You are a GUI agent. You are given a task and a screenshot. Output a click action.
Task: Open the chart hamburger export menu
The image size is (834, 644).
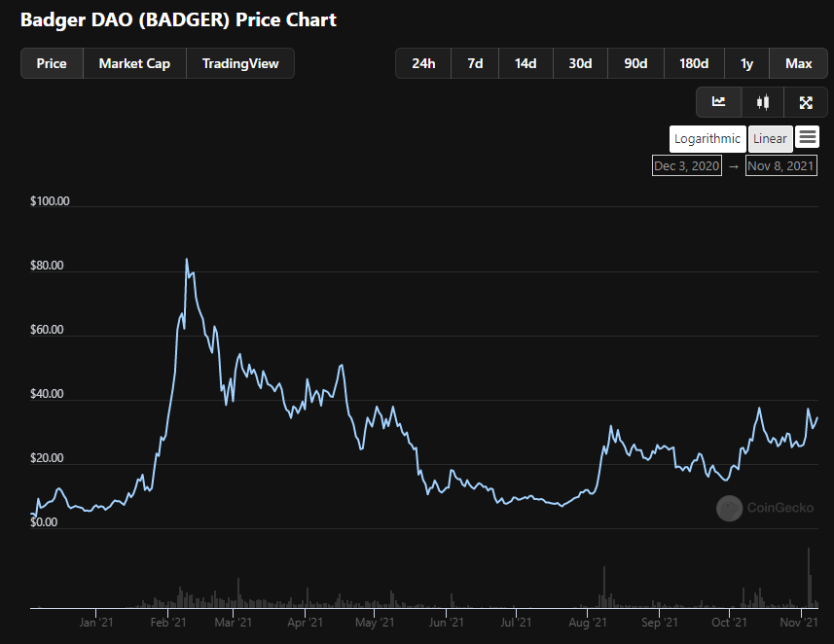808,137
